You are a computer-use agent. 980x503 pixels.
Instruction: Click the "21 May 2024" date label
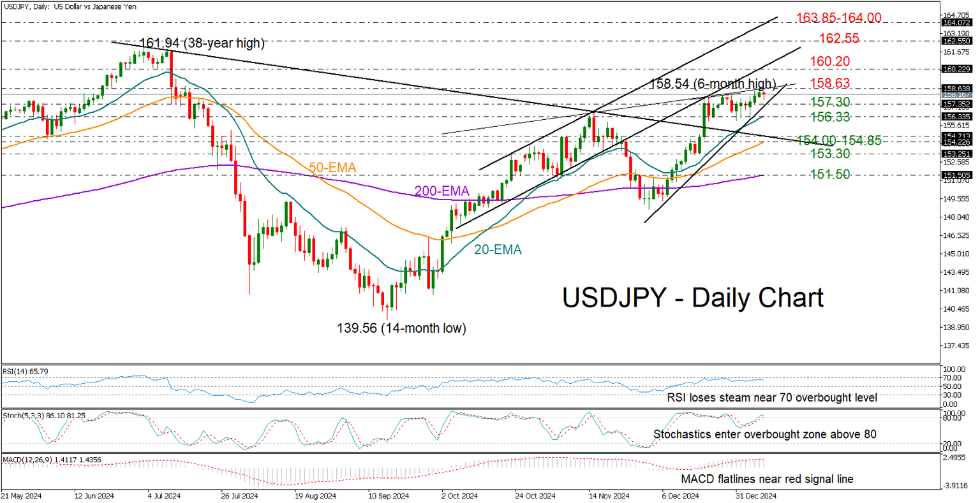pos(22,495)
